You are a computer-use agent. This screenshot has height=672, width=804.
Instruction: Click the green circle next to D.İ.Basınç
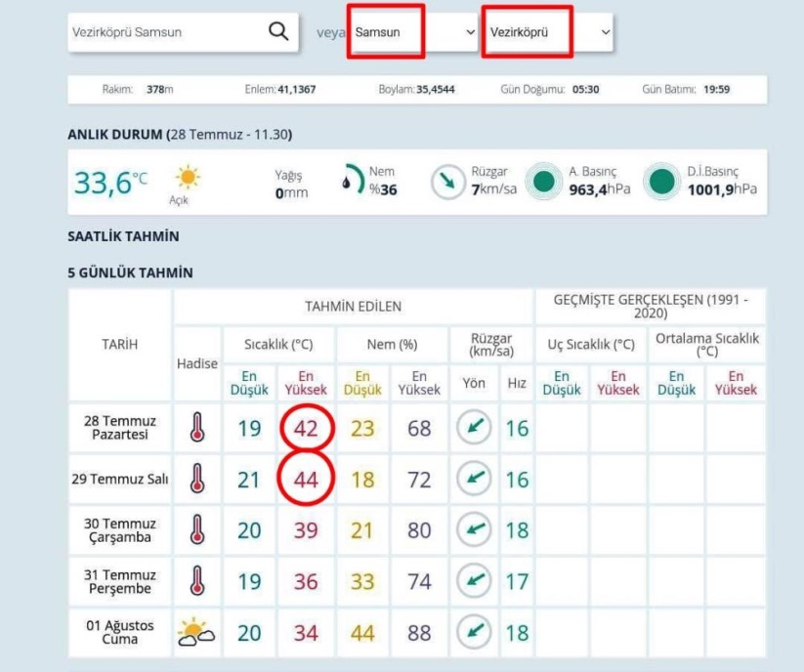tap(662, 182)
